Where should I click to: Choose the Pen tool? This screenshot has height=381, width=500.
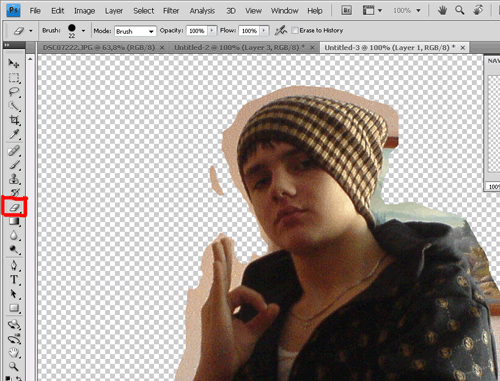click(14, 265)
